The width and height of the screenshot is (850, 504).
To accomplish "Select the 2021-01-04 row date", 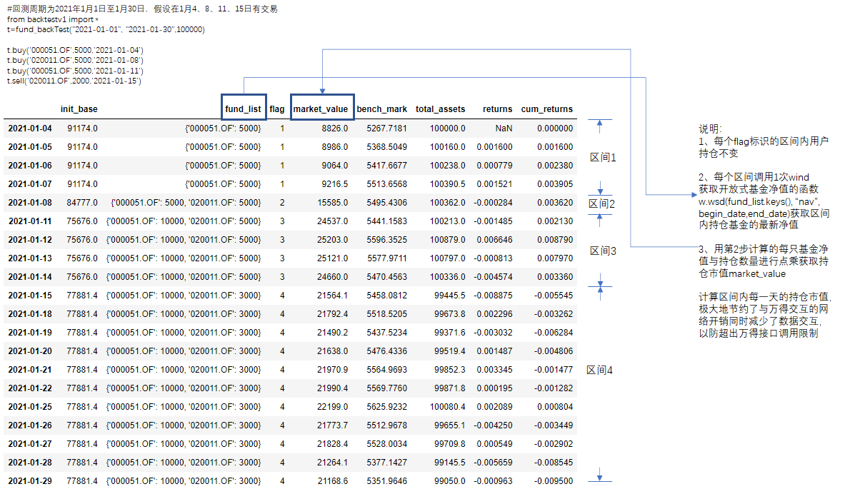I will pos(30,128).
